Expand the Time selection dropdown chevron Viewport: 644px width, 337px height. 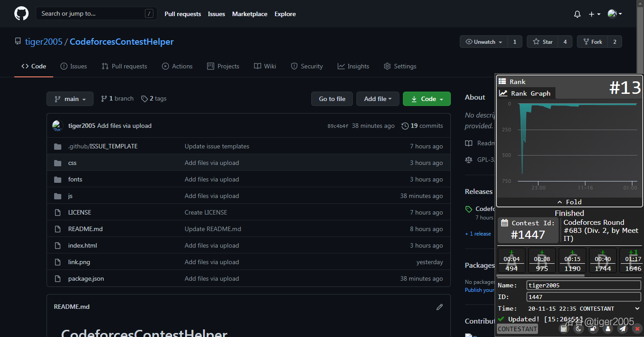[637, 308]
